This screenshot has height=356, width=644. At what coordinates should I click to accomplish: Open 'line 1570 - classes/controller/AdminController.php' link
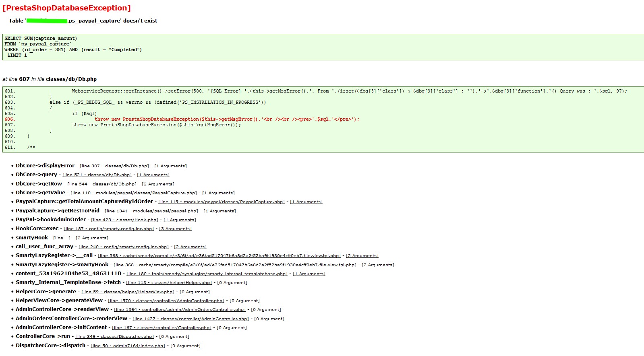pos(166,301)
